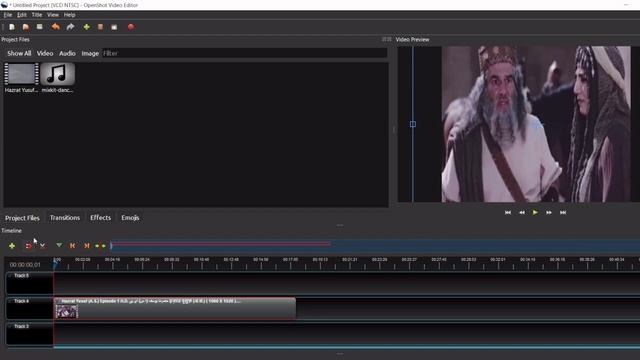Switch to the Project Files tab
This screenshot has width=640, height=360.
point(22,218)
